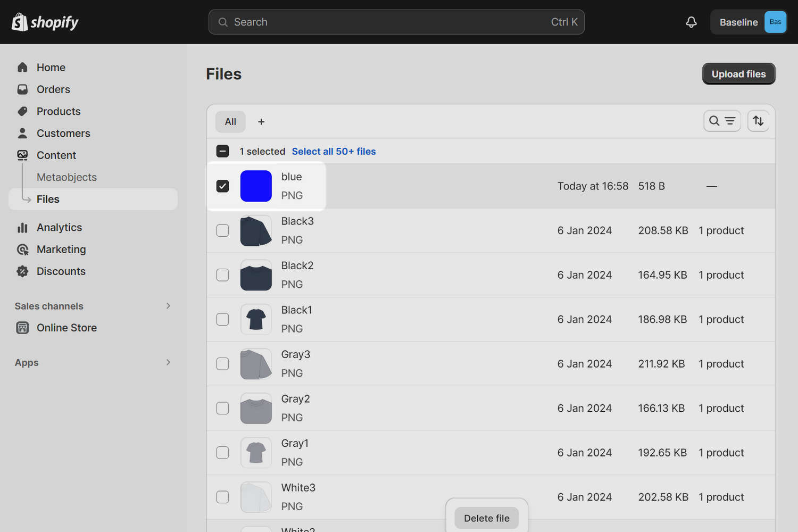Open Metaobjects under Content
This screenshot has height=532, width=798.
coord(66,177)
